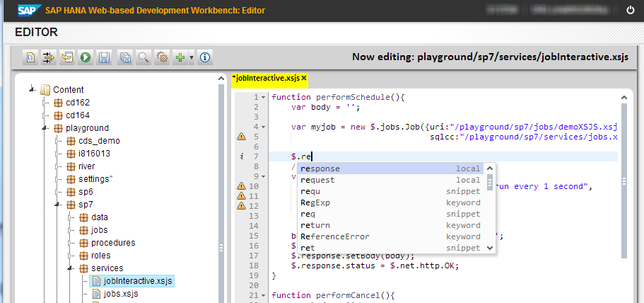The width and height of the screenshot is (644, 303).
Task: Click info icon on line 7 gutter
Action: (242, 156)
